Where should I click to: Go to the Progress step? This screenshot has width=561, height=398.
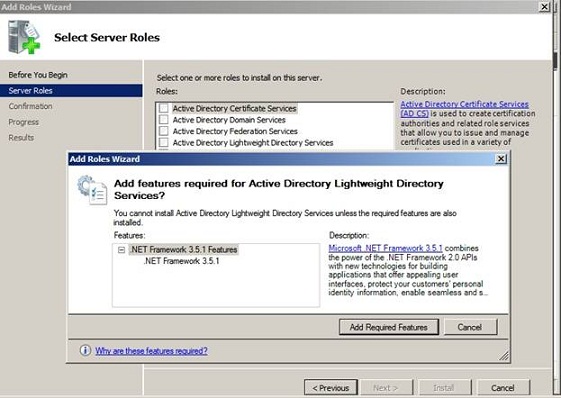pos(24,122)
